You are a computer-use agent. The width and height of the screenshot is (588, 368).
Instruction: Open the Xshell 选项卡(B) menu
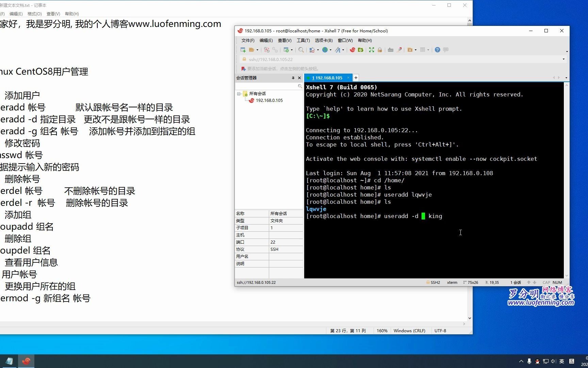[324, 40]
